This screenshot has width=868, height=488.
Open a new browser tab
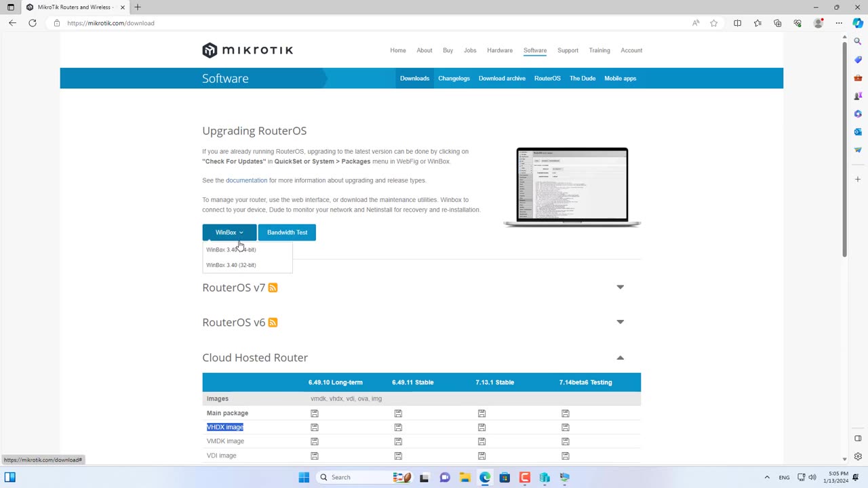(x=138, y=7)
